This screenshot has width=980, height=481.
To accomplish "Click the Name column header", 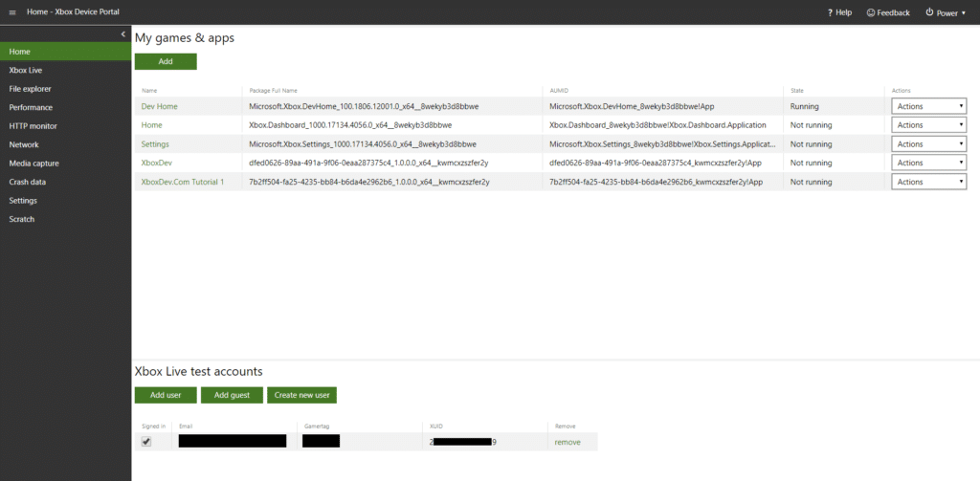I will (x=148, y=91).
